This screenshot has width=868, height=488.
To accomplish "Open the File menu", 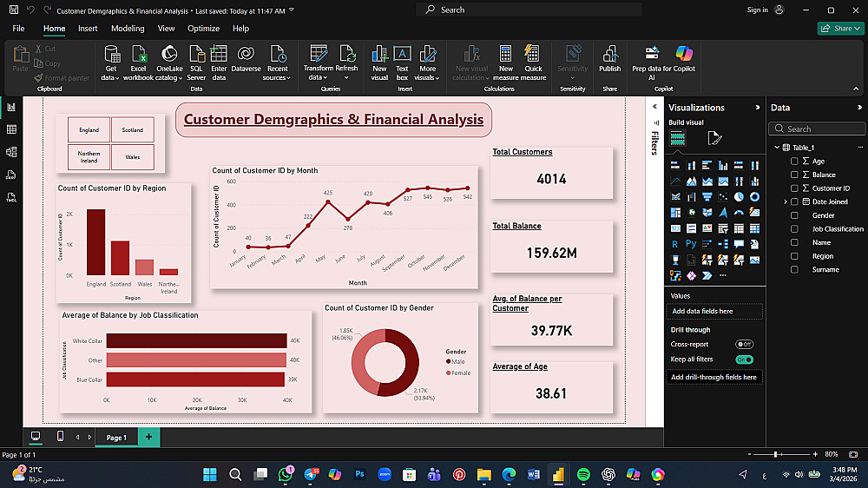I will tap(18, 29).
